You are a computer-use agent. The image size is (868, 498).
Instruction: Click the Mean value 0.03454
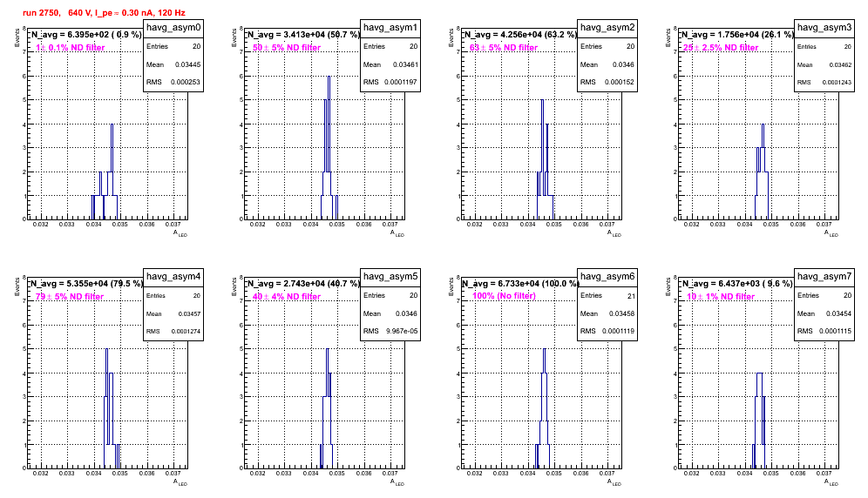tap(838, 313)
